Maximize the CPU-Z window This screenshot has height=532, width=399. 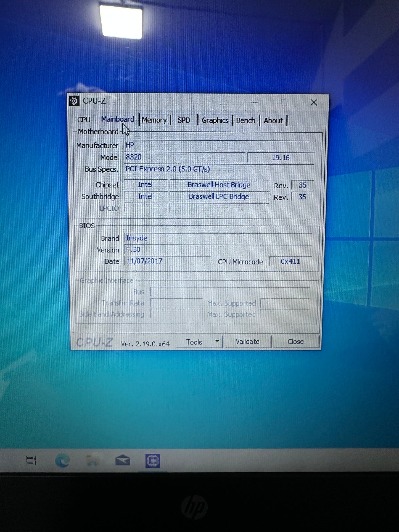284,102
